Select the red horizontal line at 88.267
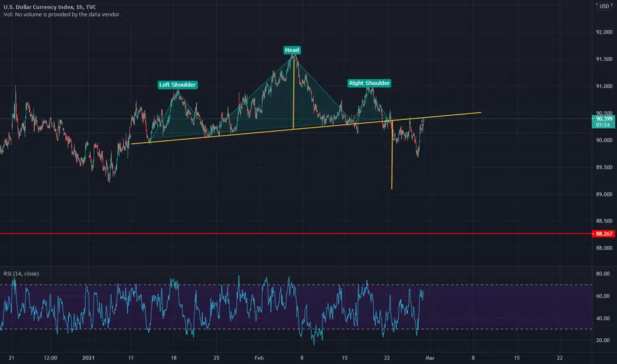Viewport: 617px width, 364px height. [x=295, y=234]
